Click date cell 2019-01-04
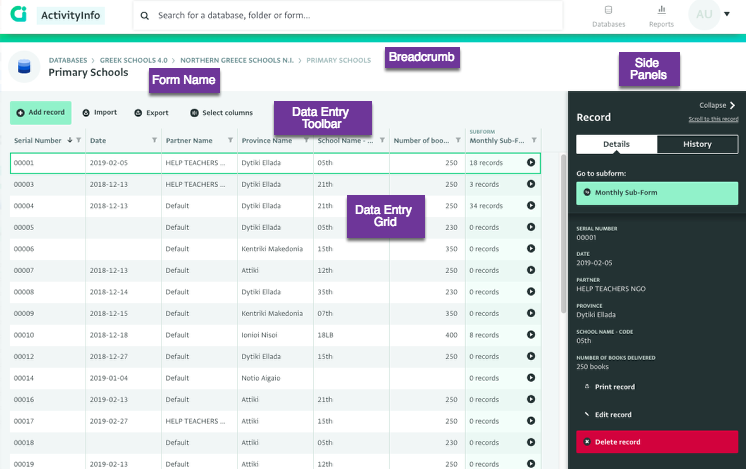 [x=123, y=378]
